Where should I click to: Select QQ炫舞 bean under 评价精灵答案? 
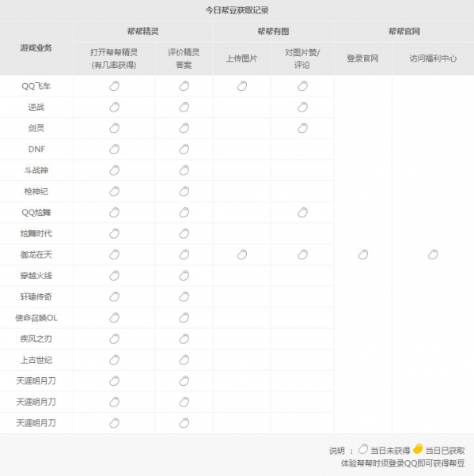[x=184, y=212]
